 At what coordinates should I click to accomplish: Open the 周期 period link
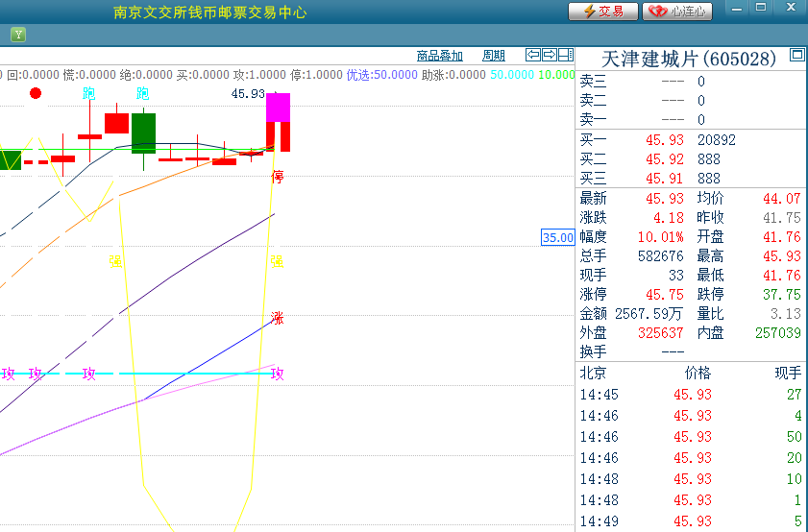point(493,56)
